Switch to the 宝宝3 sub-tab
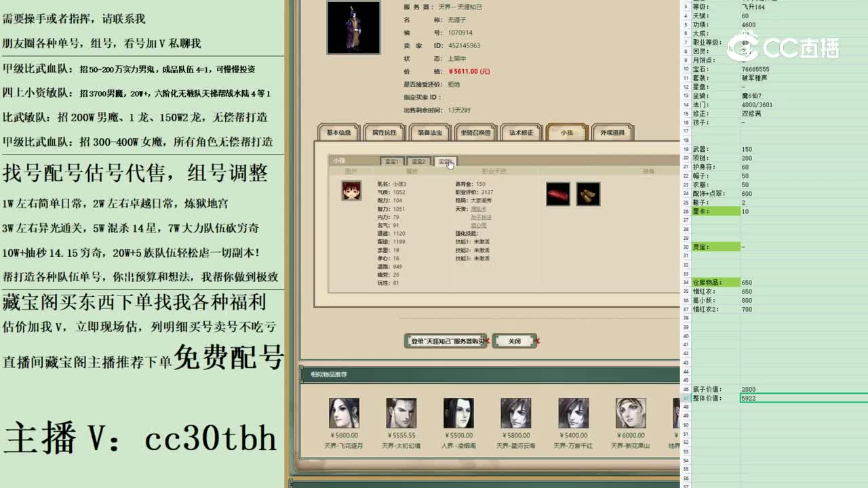 445,161
